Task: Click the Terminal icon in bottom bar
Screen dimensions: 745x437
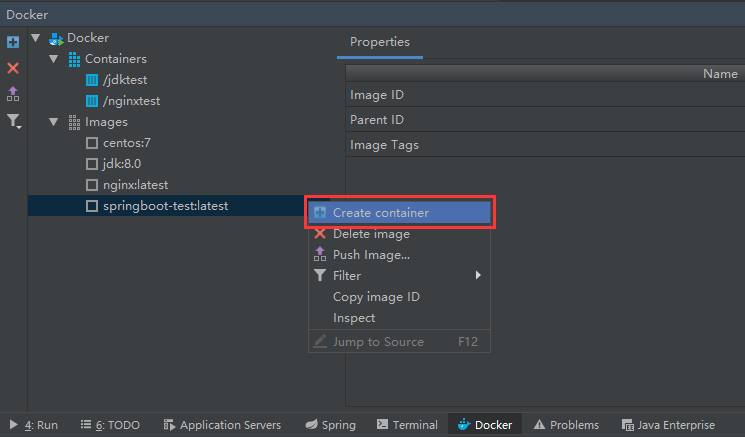Action: pyautogui.click(x=382, y=424)
